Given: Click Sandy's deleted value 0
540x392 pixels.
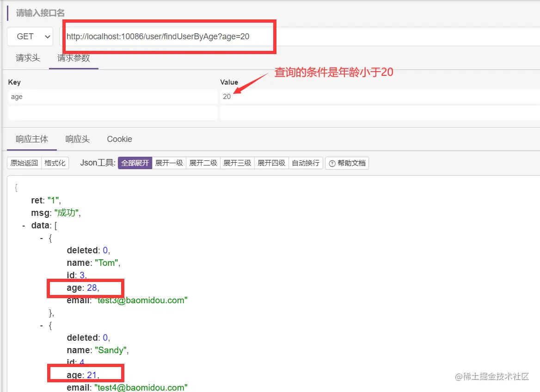Looking at the screenshot, I should point(105,337).
